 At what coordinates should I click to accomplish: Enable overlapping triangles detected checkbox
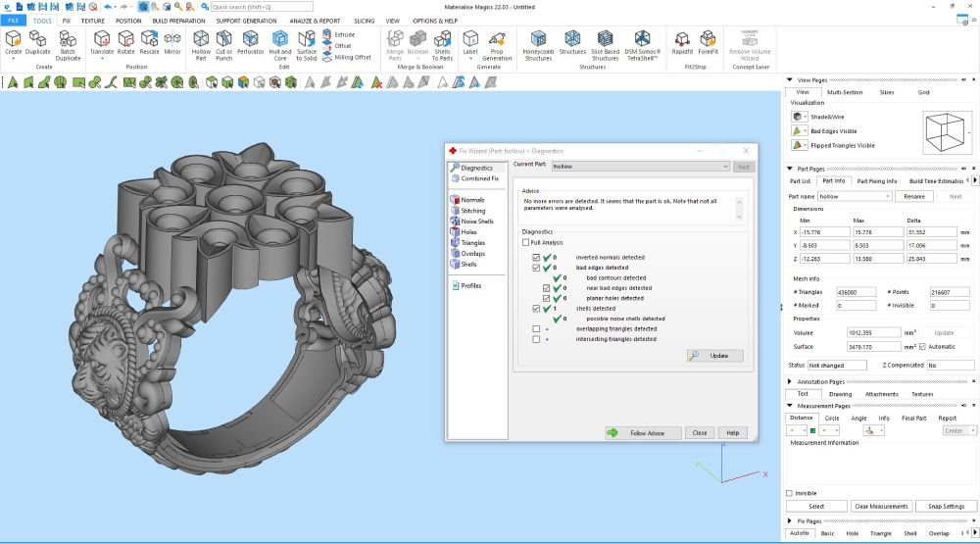(x=536, y=329)
